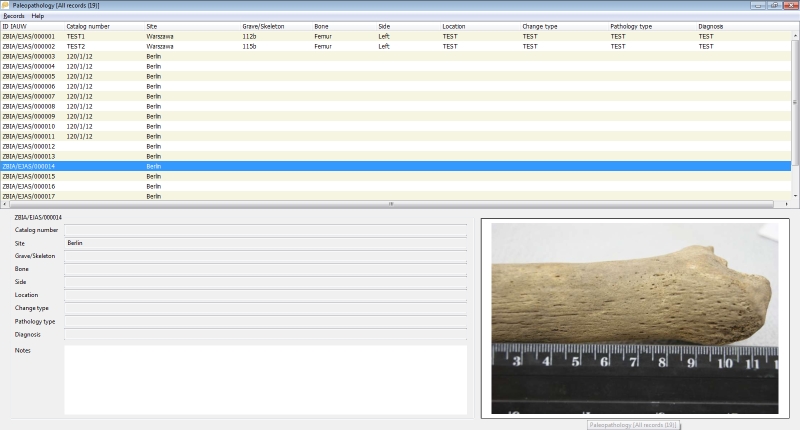Sort table by Catalog number column
Screen dimensions: 800x430
(88, 26)
